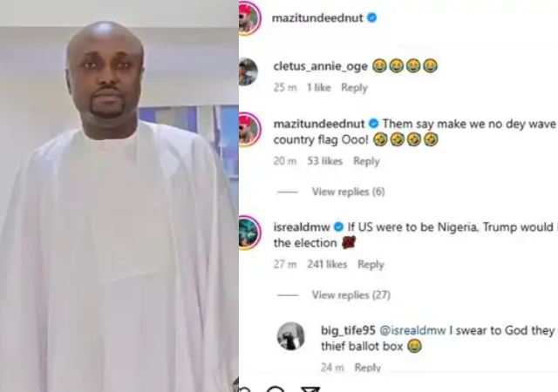
Task: Open cletus_annie_oge commenter avatar
Action: (x=248, y=71)
